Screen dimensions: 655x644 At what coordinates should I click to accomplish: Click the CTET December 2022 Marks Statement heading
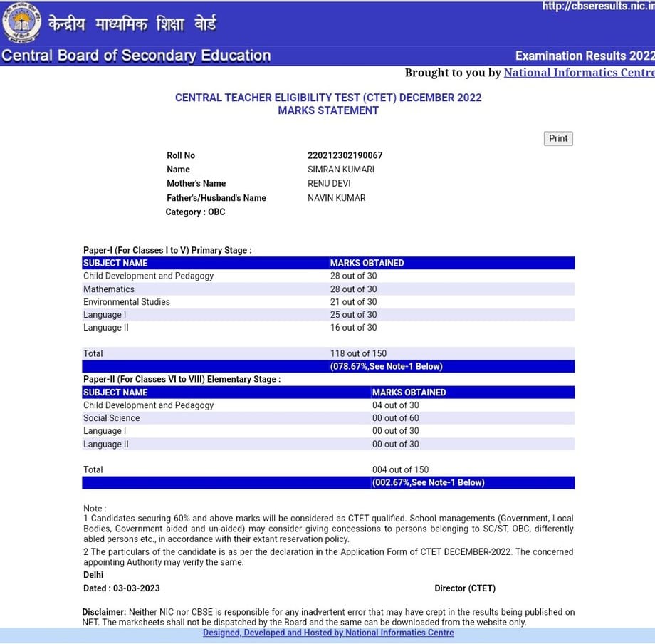click(x=328, y=104)
